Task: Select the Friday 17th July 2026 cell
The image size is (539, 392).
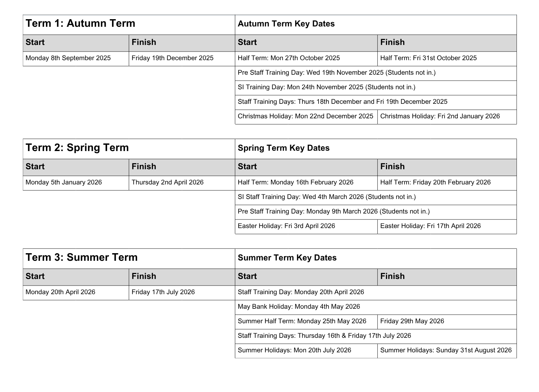Action: (163, 292)
